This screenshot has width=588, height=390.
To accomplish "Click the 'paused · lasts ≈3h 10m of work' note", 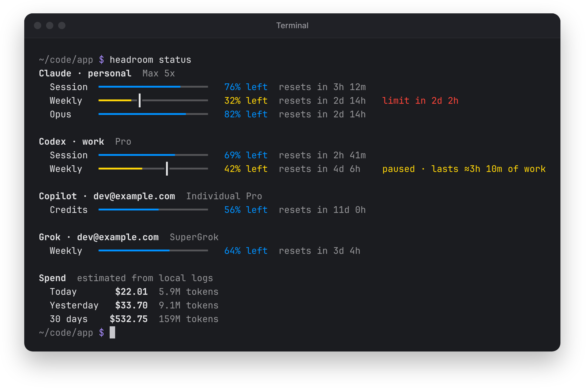I will point(464,169).
